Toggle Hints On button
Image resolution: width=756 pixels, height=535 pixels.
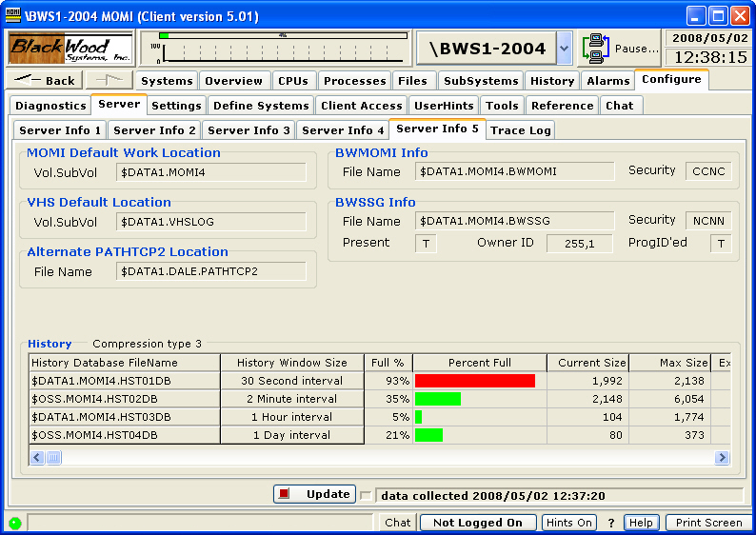pyautogui.click(x=569, y=523)
